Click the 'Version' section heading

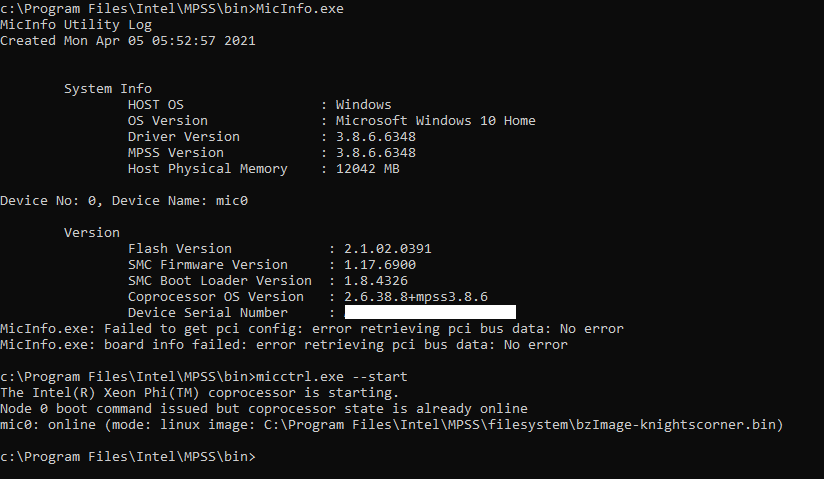(92, 233)
